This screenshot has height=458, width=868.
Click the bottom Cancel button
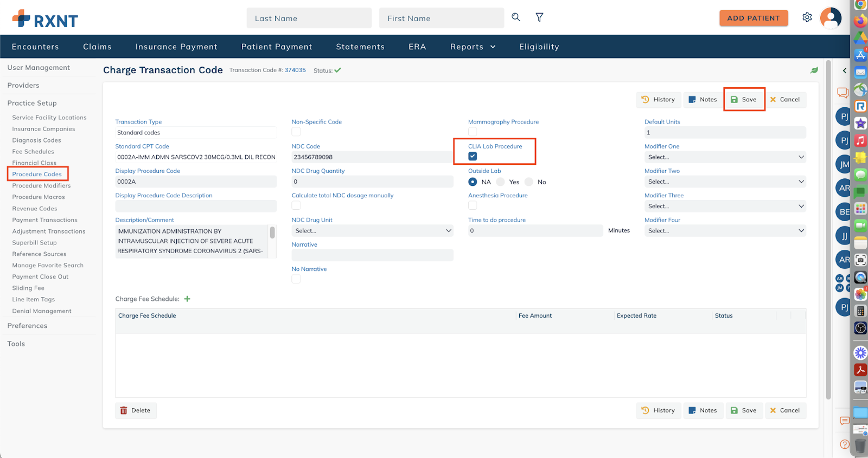785,410
